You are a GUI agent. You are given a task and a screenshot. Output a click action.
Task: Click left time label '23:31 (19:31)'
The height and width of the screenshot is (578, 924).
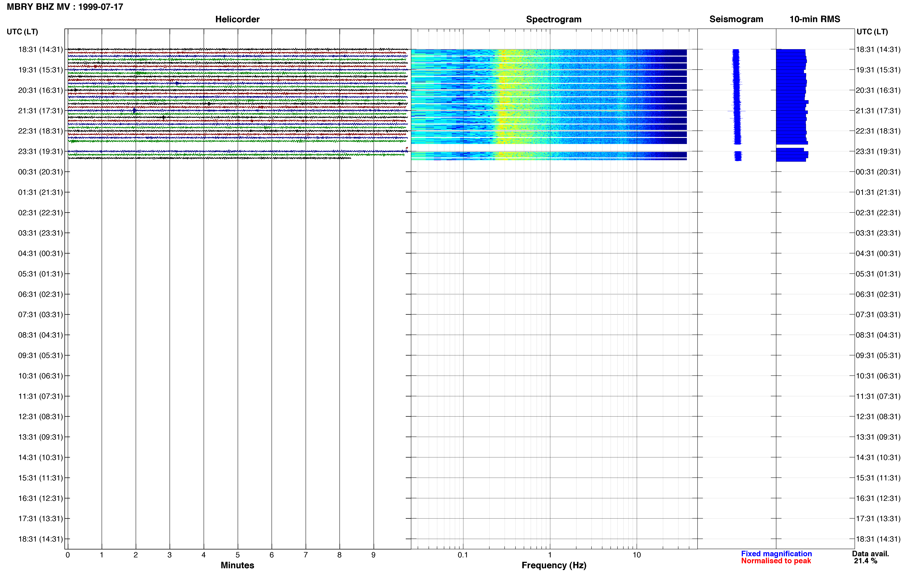pos(41,151)
